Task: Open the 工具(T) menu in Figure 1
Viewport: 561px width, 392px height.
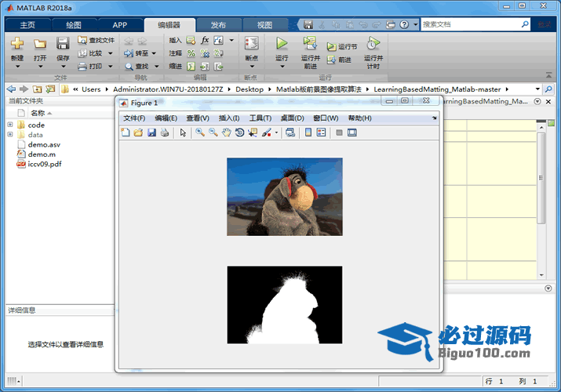Action: (x=260, y=118)
